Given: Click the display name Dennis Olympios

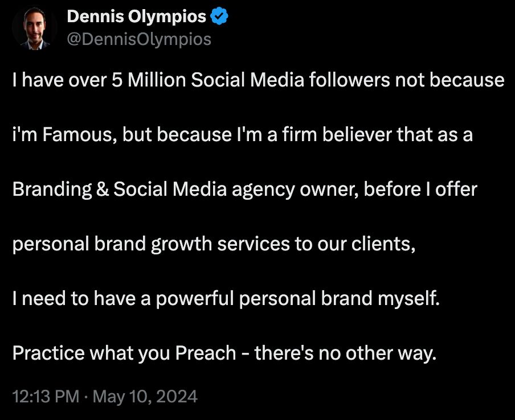Looking at the screenshot, I should pos(136,17).
